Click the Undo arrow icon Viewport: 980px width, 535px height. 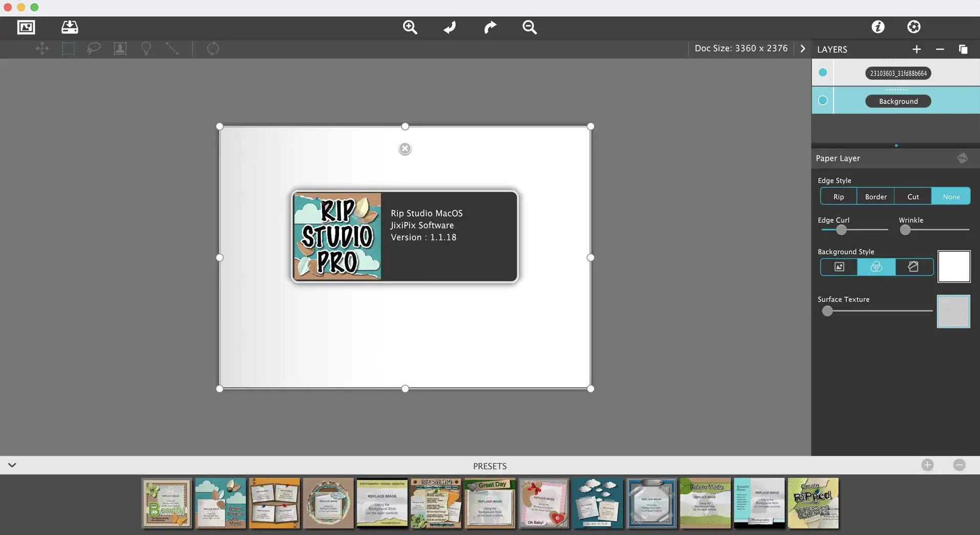449,27
